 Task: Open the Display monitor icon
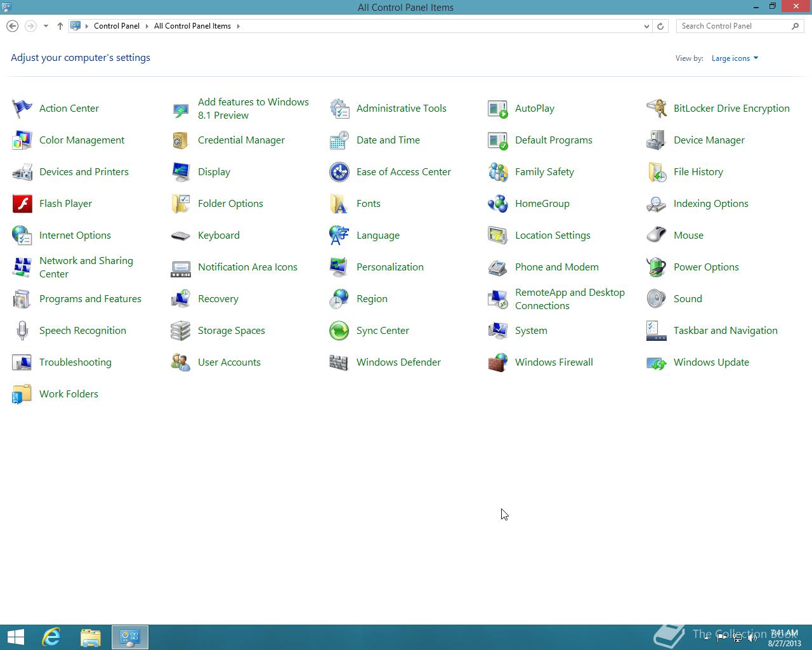pos(181,172)
